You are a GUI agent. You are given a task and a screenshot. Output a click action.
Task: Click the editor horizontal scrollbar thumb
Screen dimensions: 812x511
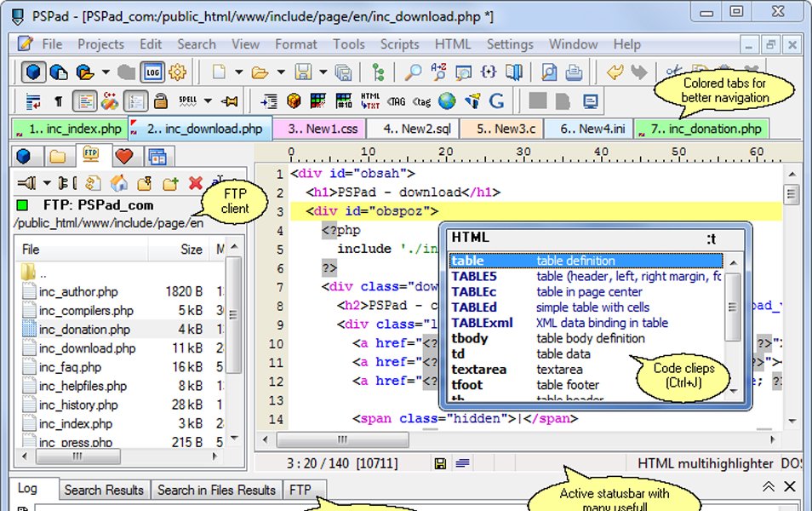tap(342, 440)
